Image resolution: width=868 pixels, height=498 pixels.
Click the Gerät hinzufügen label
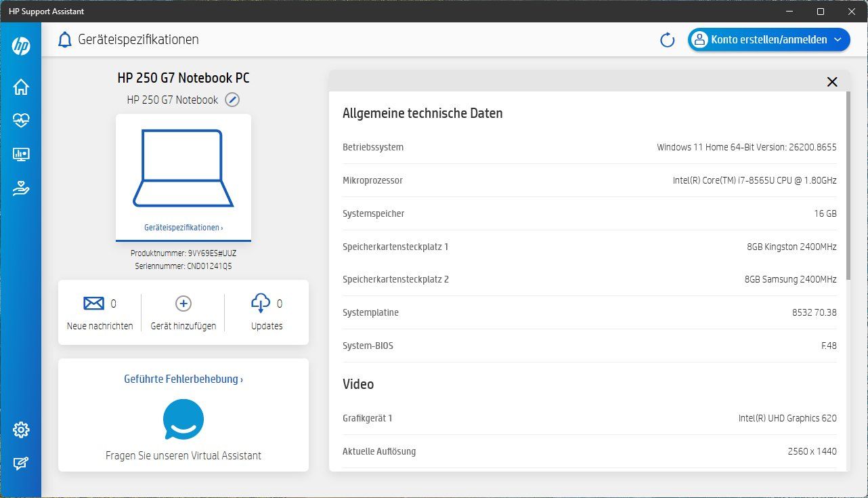183,326
